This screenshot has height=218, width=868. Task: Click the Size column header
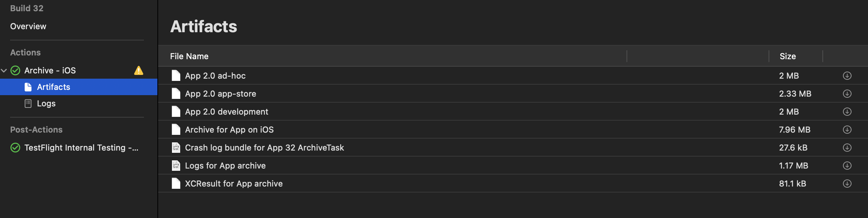click(x=788, y=56)
